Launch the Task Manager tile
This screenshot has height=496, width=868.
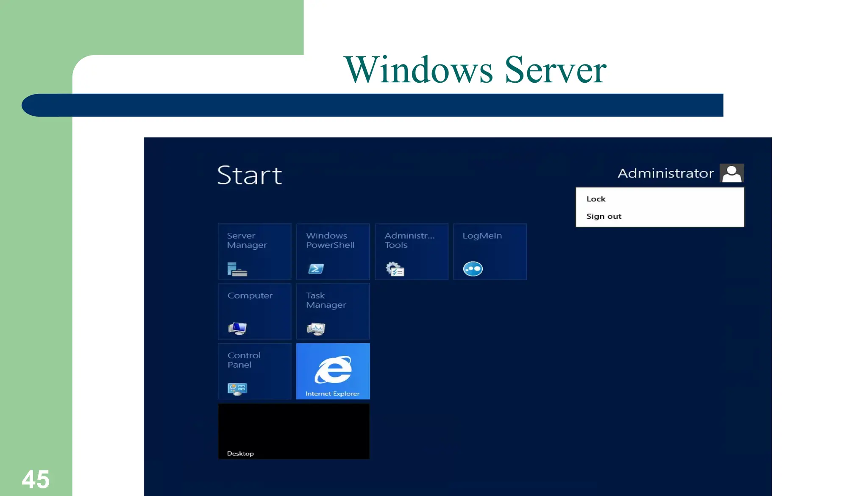click(x=333, y=311)
